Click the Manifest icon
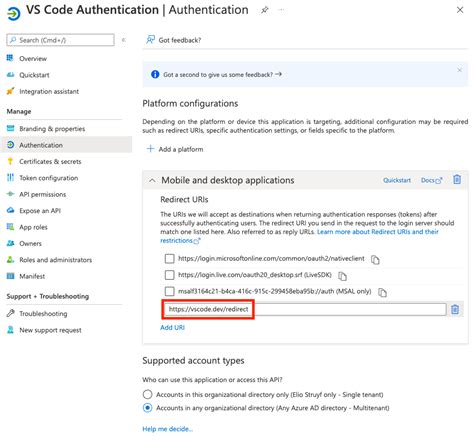Viewport: 474px width, 442px height. pos(10,276)
